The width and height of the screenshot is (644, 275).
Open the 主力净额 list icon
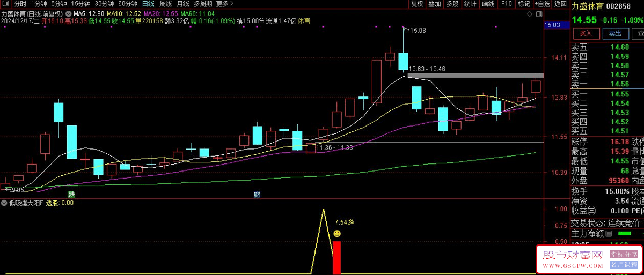coord(609,234)
